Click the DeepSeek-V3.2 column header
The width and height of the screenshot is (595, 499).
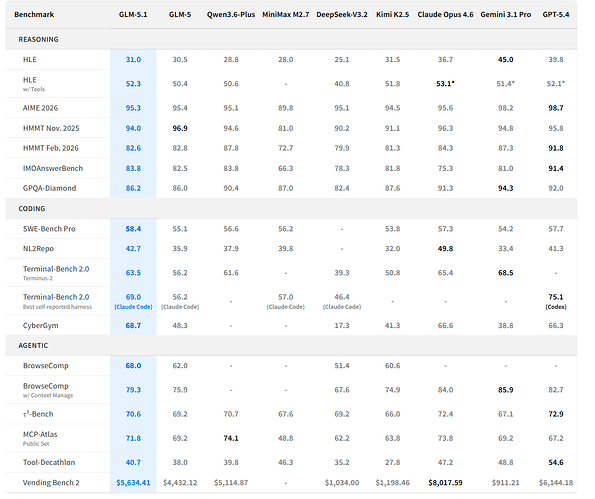click(342, 14)
